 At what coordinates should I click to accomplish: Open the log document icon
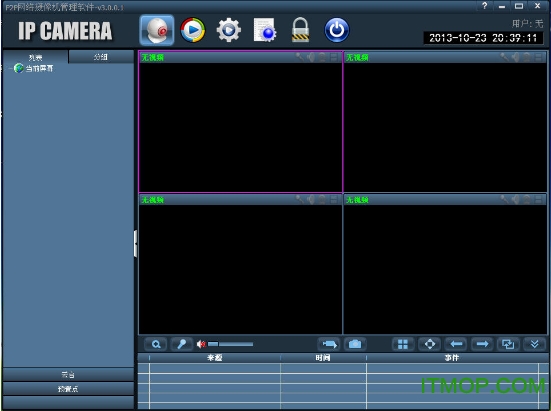coord(265,30)
